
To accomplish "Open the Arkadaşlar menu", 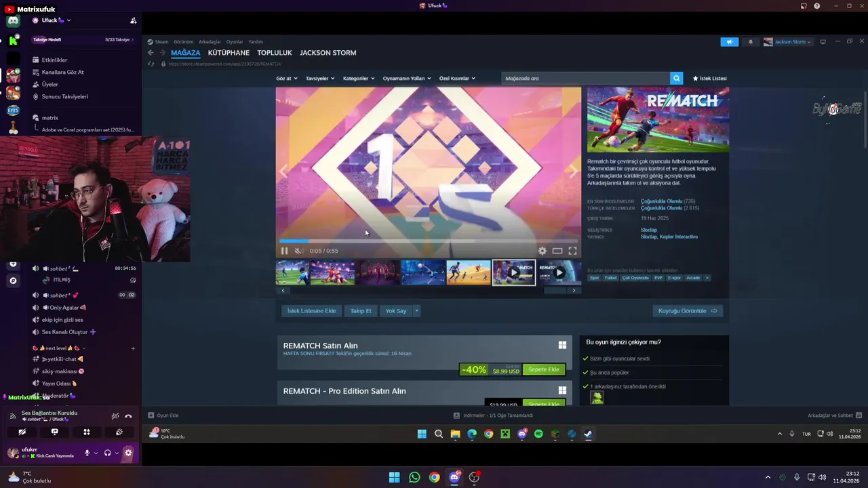I will 210,41.
